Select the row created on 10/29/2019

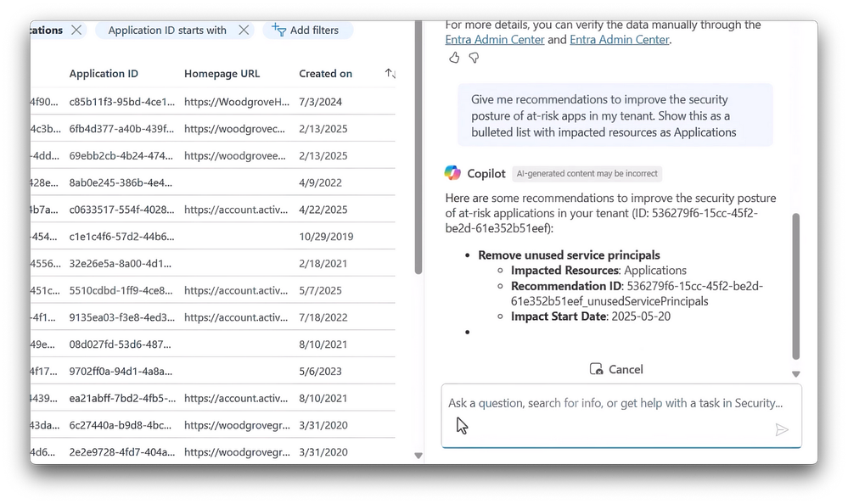coord(326,237)
